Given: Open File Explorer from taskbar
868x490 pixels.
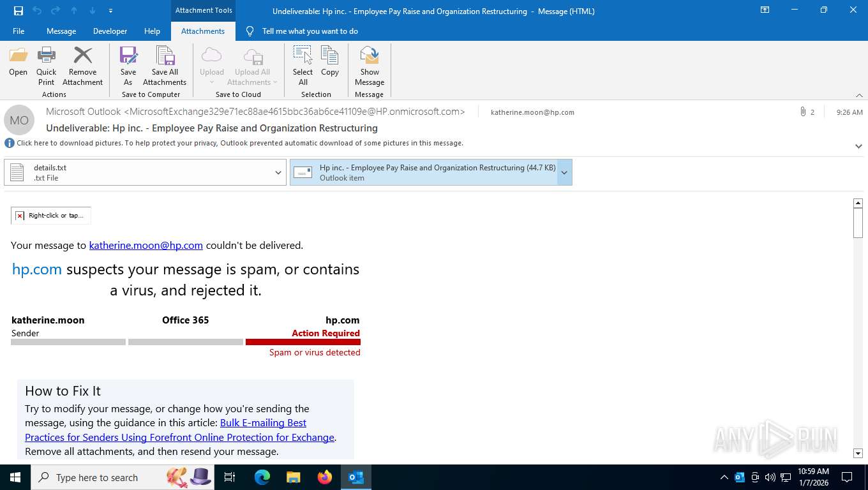Looking at the screenshot, I should click(293, 477).
